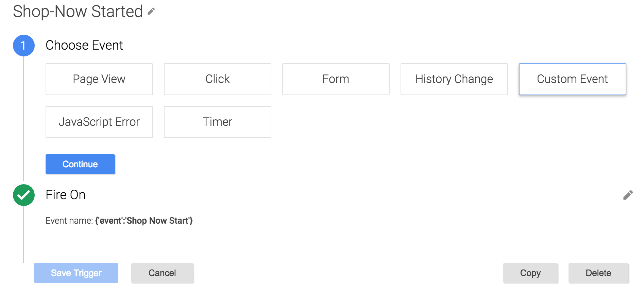Viewport: 644px width, 293px height.
Task: Click the Choose Event section heading
Action: (84, 45)
